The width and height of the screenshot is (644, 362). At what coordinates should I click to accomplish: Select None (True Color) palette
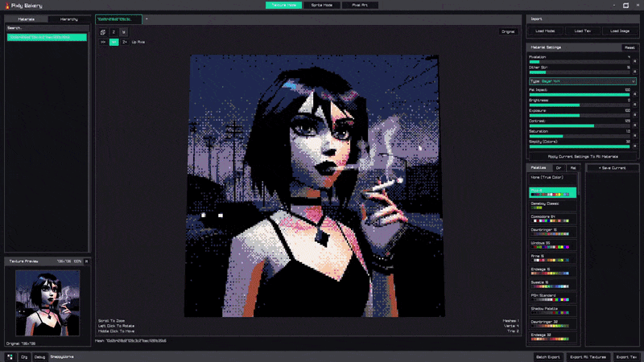[x=552, y=179]
